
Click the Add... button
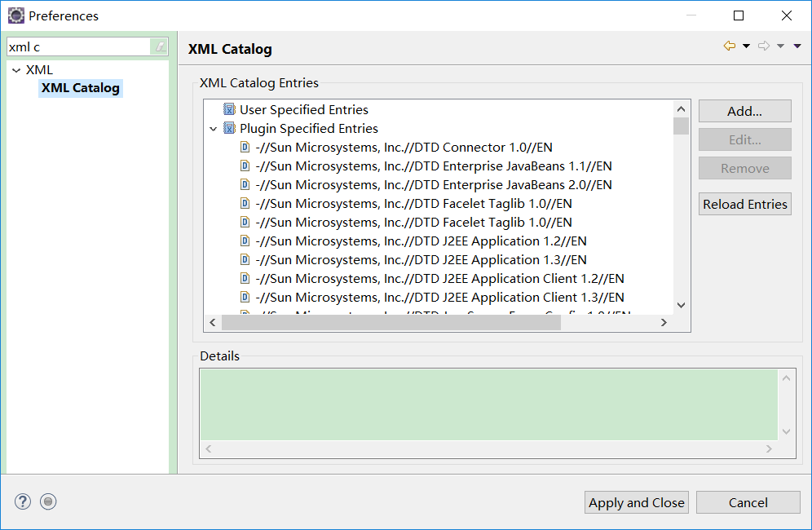pyautogui.click(x=744, y=111)
